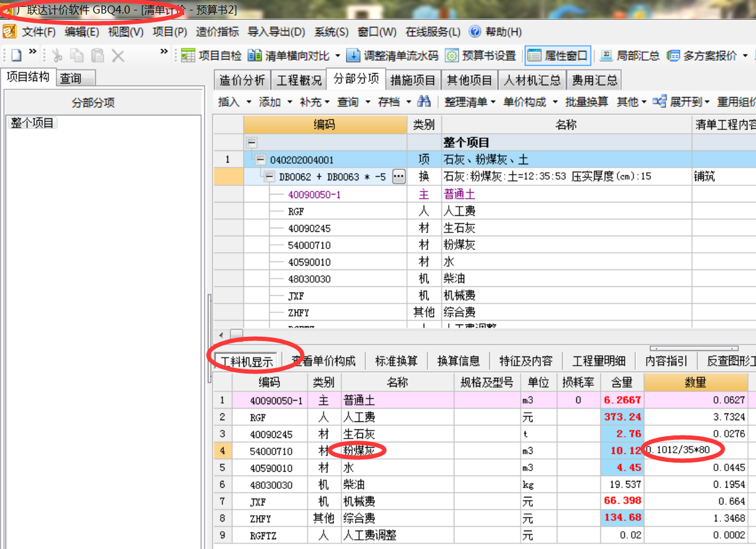The width and height of the screenshot is (756, 549).
Task: Open the 标准换算 bottom tab
Action: point(396,361)
